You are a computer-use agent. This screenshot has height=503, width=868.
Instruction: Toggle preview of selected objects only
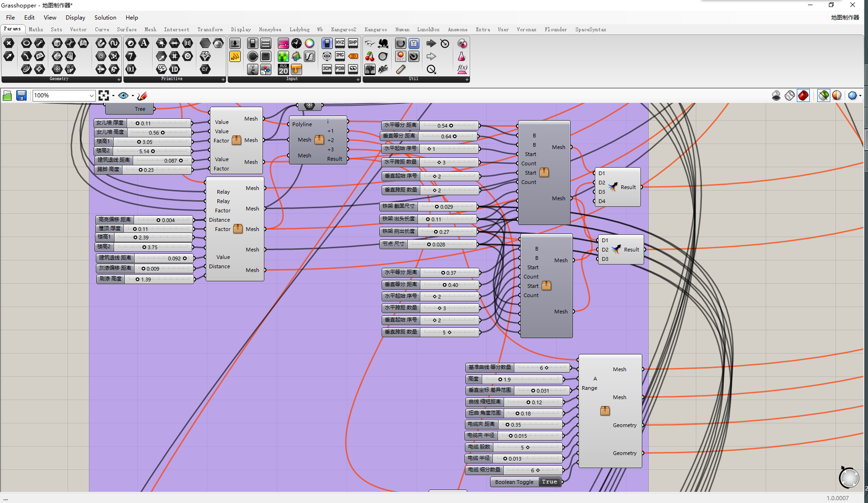[823, 95]
